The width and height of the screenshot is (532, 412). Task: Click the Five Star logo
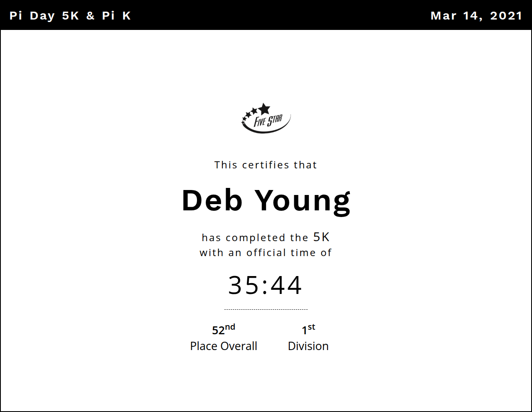[266, 118]
